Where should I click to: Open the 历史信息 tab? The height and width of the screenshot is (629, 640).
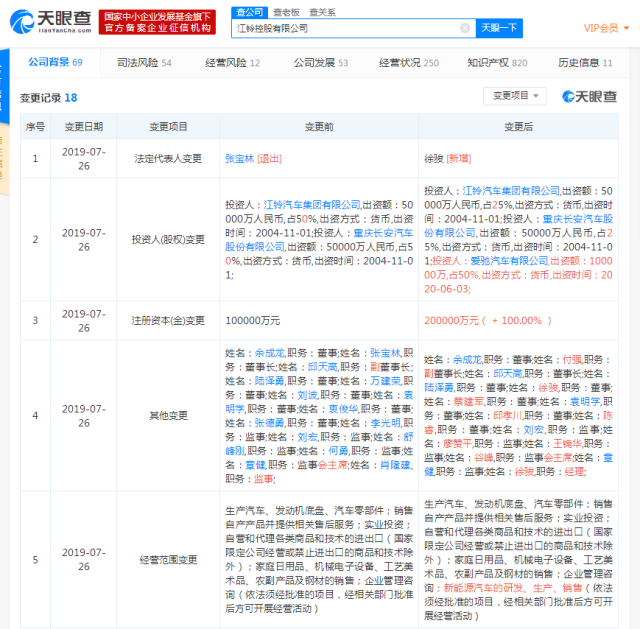[x=584, y=63]
